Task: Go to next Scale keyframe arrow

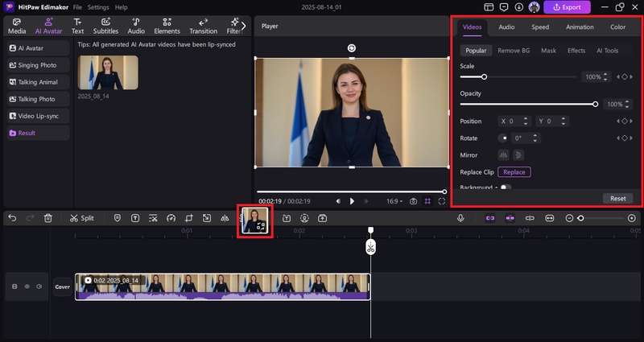Action: click(x=631, y=76)
